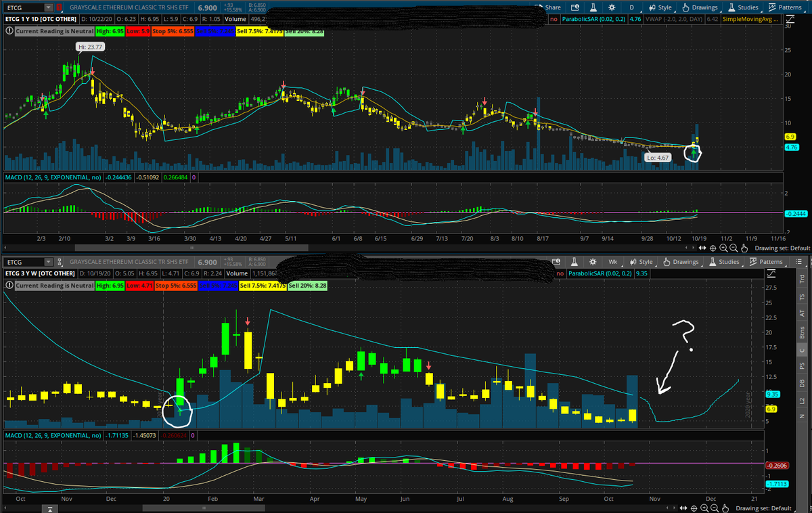812x513 pixels.
Task: Expand the ETCG symbol dropdown in top chart
Action: point(48,7)
